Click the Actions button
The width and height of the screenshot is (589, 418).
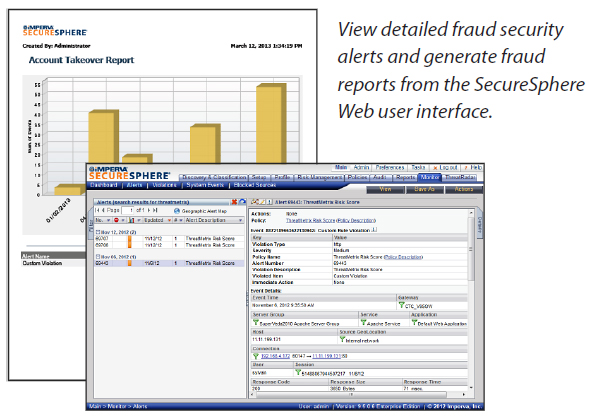click(464, 189)
